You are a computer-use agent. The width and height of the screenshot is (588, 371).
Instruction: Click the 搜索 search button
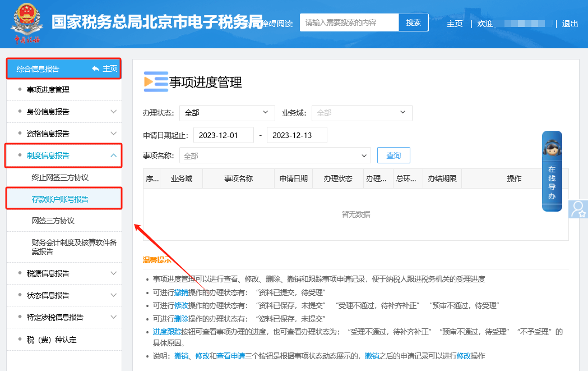(x=413, y=22)
